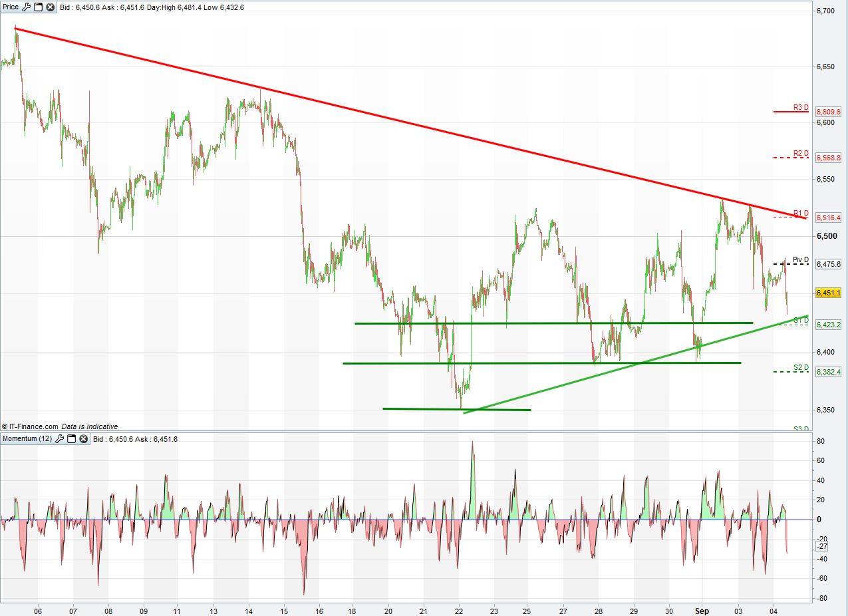Click the R2 D resistance value 6,568.8

click(x=828, y=158)
